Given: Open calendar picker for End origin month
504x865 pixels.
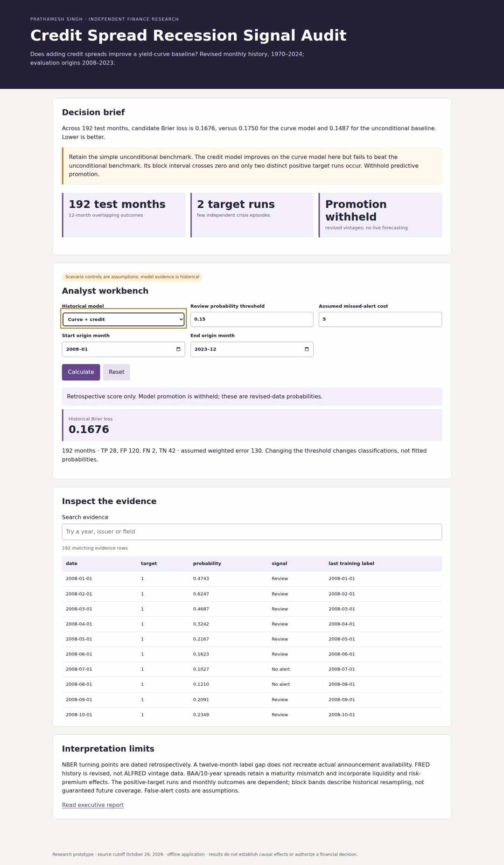Looking at the screenshot, I should tap(307, 349).
